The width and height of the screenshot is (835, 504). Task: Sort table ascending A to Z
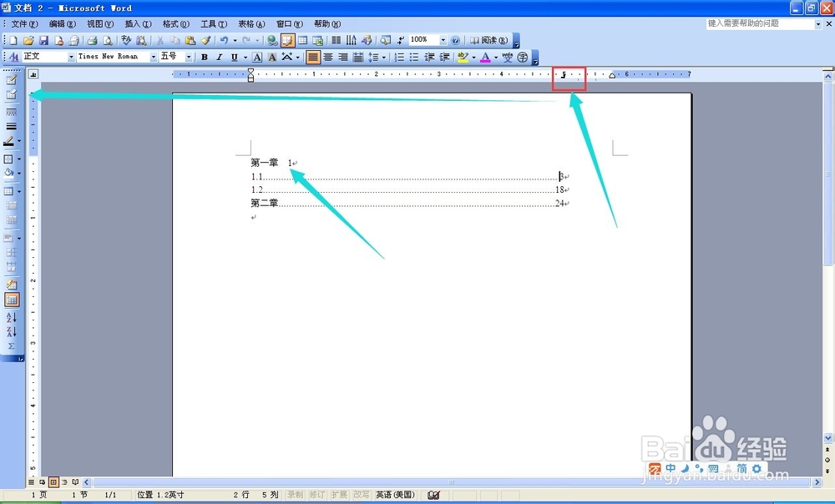click(11, 317)
